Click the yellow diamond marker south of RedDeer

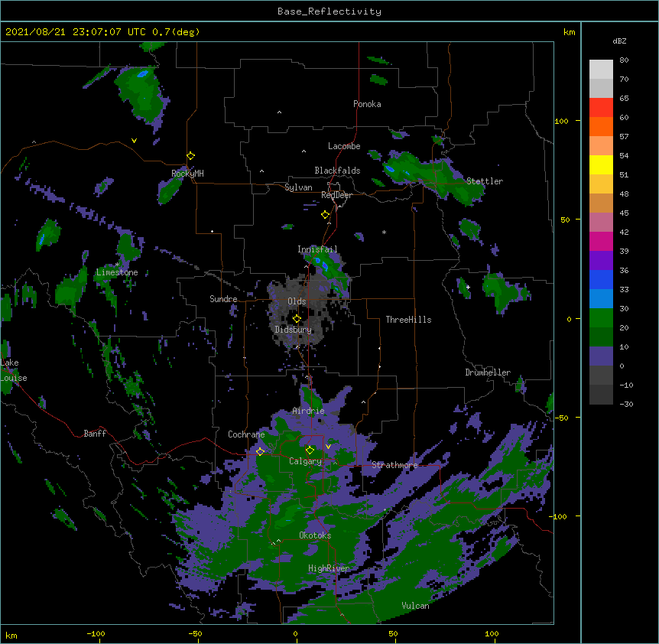(x=326, y=215)
